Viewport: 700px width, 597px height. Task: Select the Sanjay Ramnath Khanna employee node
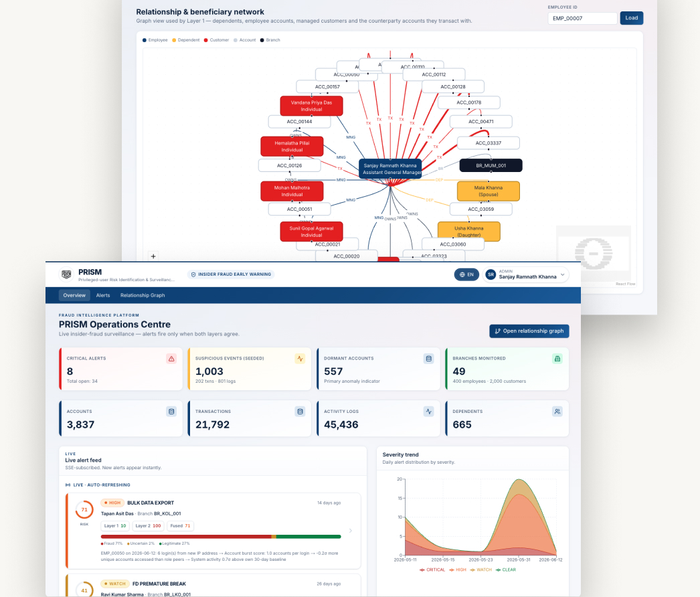pyautogui.click(x=390, y=169)
